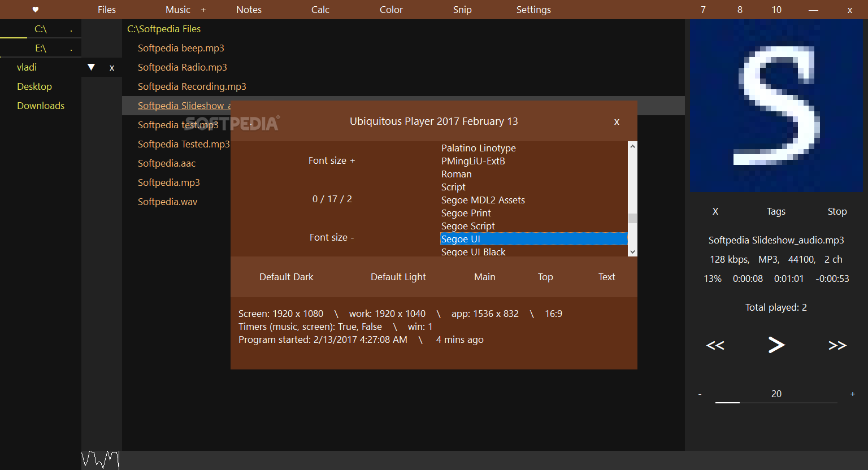The width and height of the screenshot is (868, 470).
Task: Increase font size with Font size +
Action: coord(332,160)
